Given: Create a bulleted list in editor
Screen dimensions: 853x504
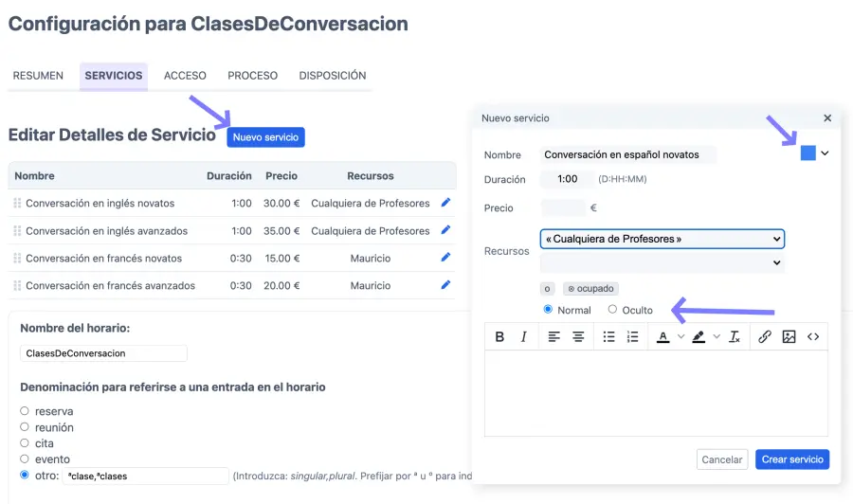Looking at the screenshot, I should (608, 336).
